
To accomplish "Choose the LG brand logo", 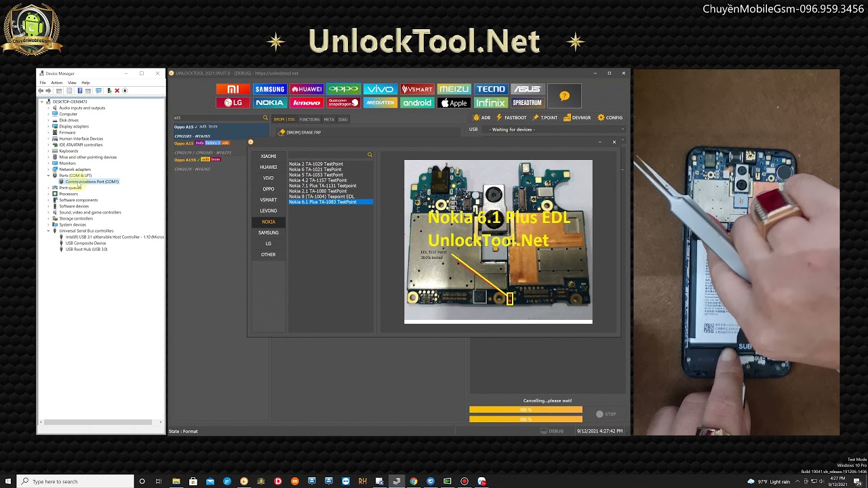I will 233,103.
